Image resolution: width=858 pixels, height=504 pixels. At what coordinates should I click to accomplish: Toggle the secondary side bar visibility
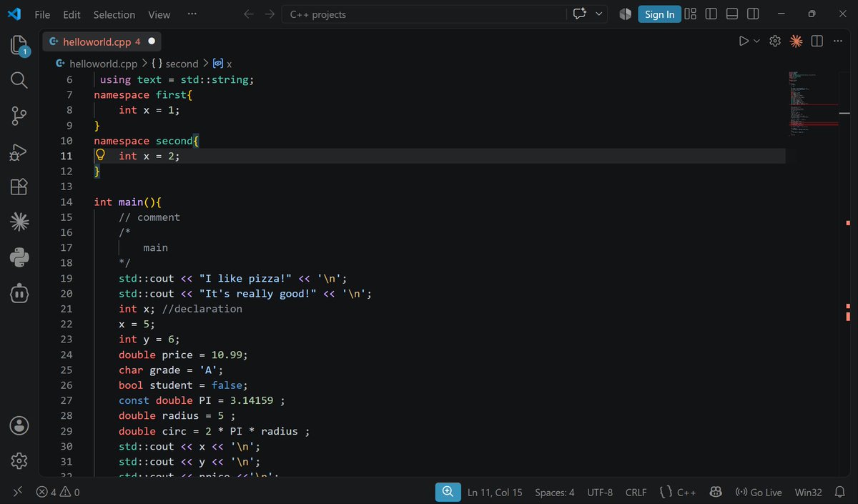point(753,14)
